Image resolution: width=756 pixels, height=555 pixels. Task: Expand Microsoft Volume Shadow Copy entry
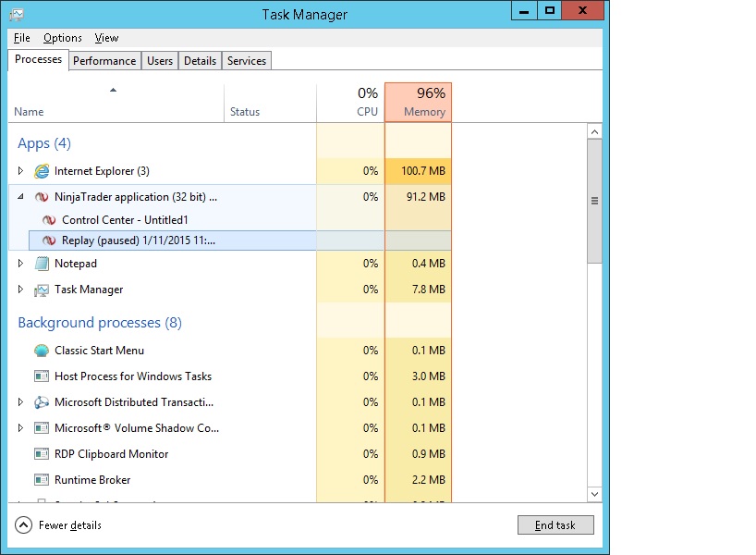[x=20, y=428]
